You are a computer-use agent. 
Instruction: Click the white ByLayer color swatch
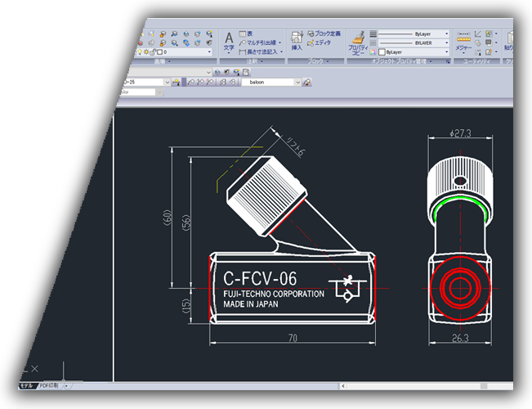[x=382, y=52]
